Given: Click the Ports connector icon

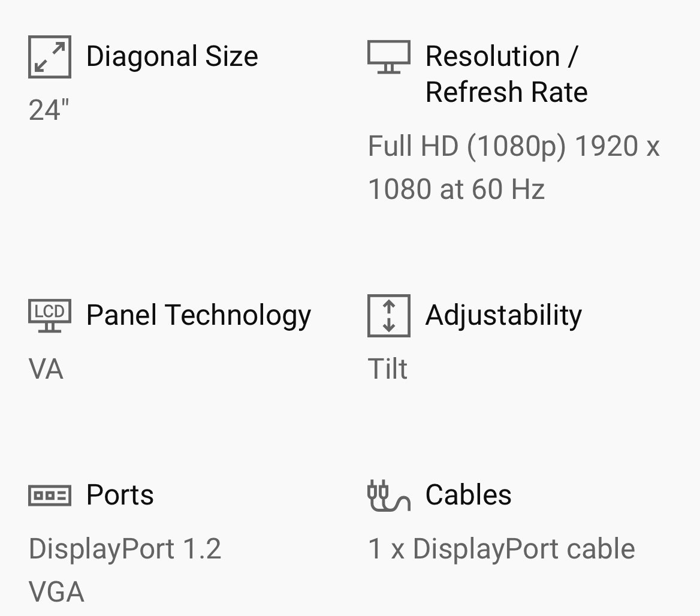Looking at the screenshot, I should (x=50, y=495).
